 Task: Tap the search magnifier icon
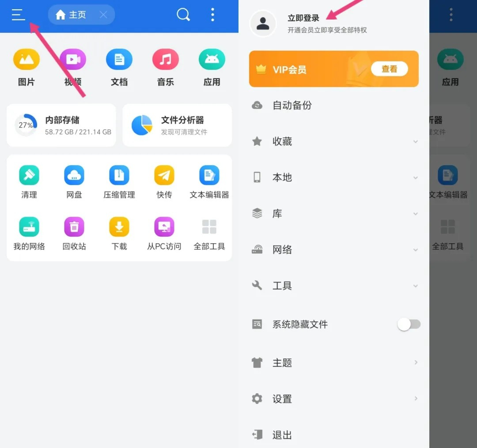tap(183, 15)
